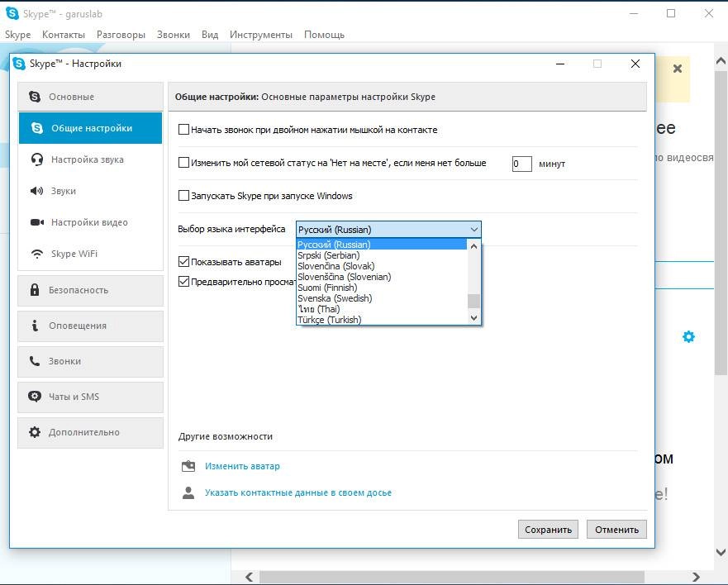The image size is (728, 585).
Task: Click main window vertical scroll-down arrow
Action: (x=721, y=552)
